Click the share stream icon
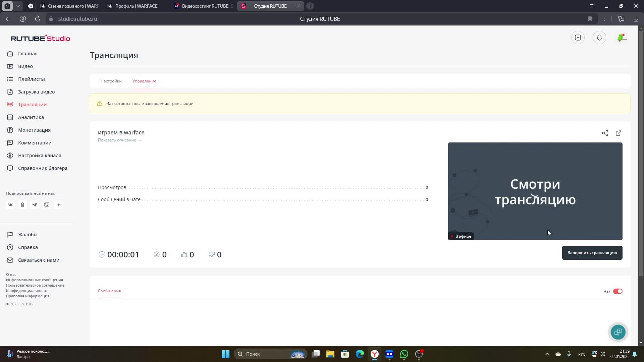This screenshot has width=644, height=362. [605, 133]
